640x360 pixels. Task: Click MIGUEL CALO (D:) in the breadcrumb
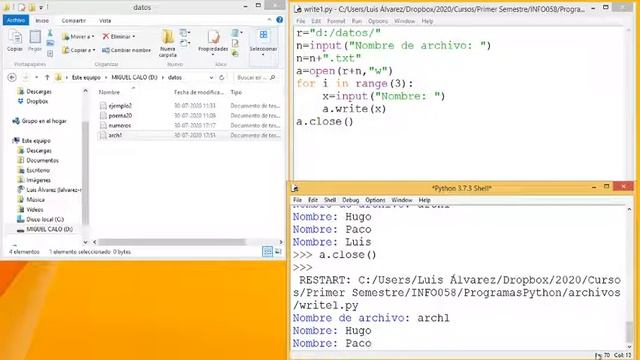(x=134, y=78)
